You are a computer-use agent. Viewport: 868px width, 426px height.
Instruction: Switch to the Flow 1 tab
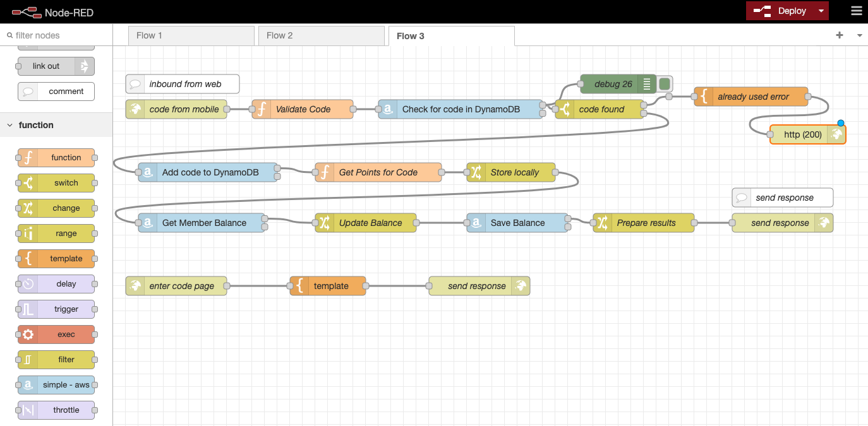(191, 35)
